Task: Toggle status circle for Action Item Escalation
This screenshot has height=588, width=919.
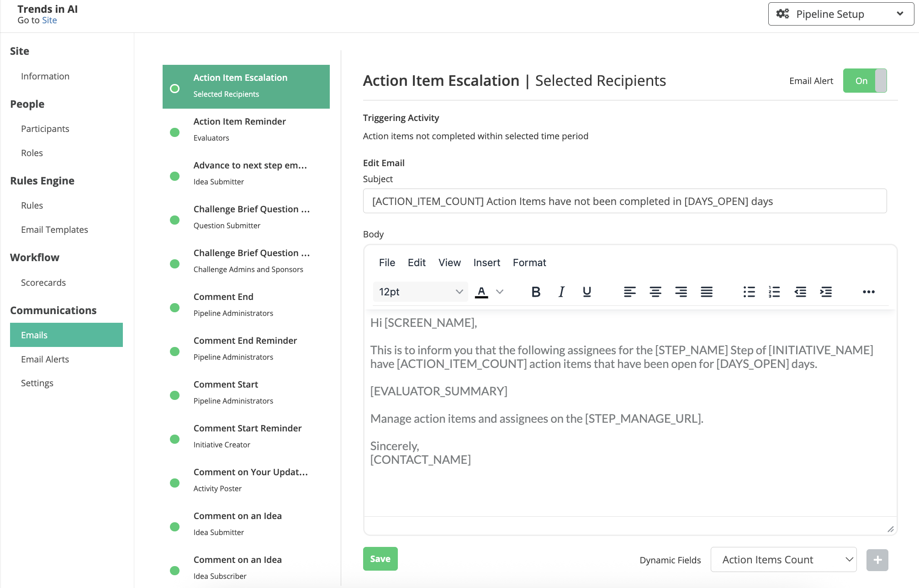Action: 174,89
